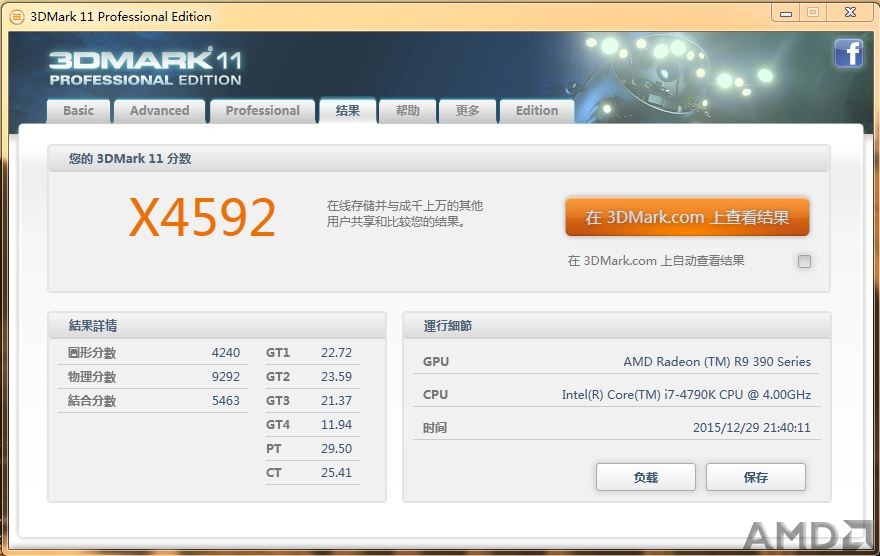Click the physics score value 9292

pos(226,376)
